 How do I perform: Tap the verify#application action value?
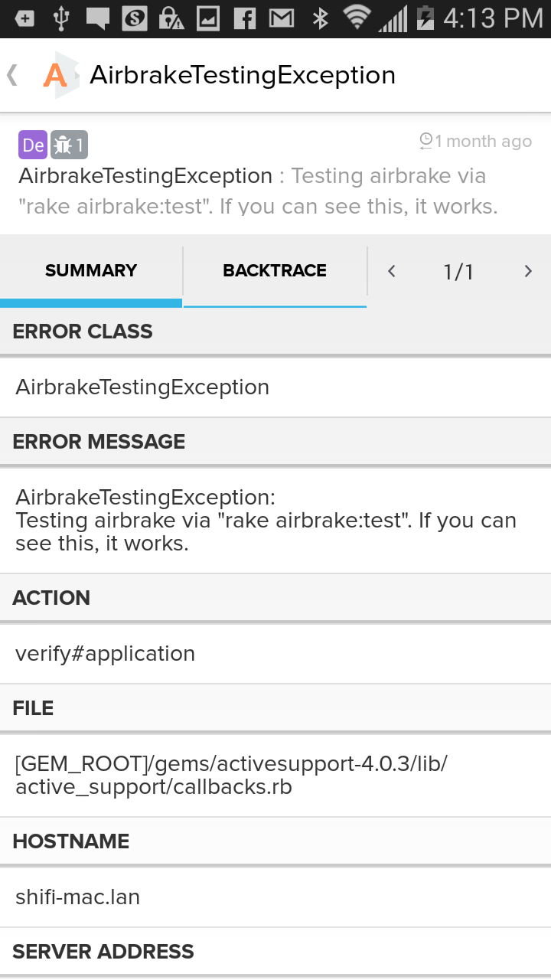106,654
